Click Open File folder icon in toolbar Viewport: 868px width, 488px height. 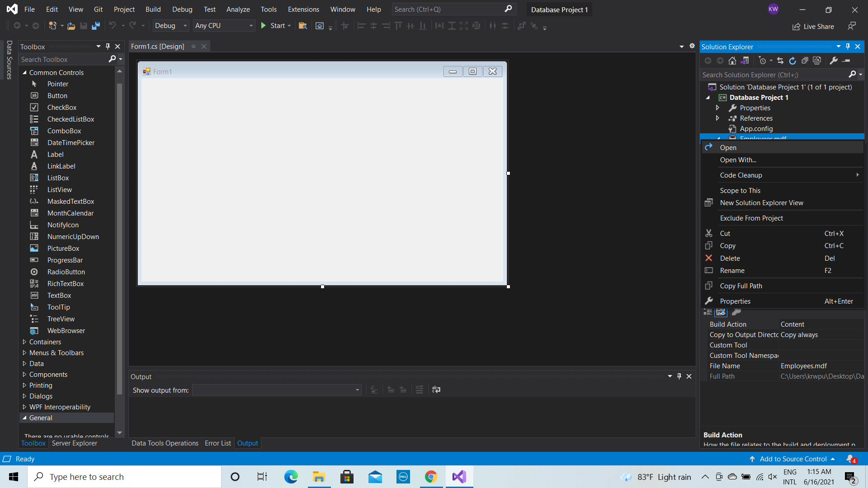click(71, 26)
